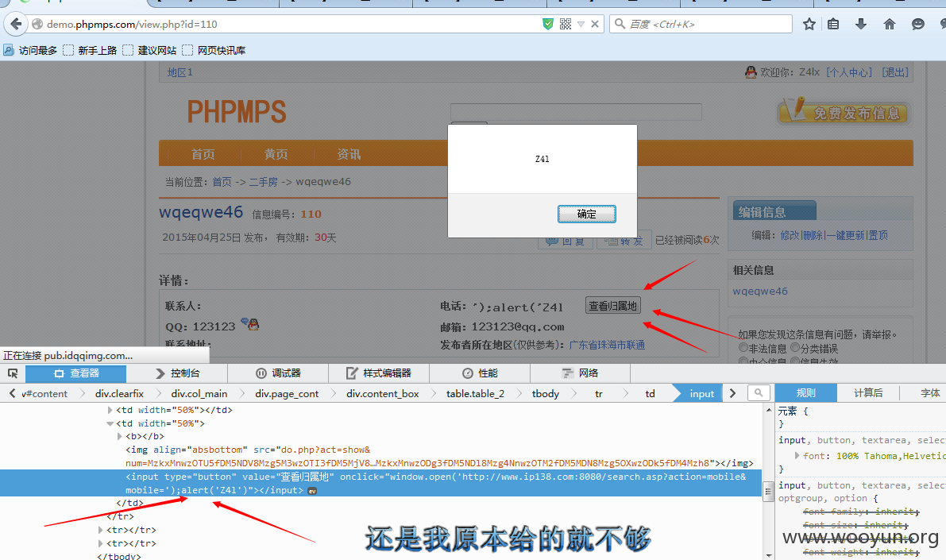Open the 地区1 region link
The width and height of the screenshot is (946, 560).
pos(180,72)
